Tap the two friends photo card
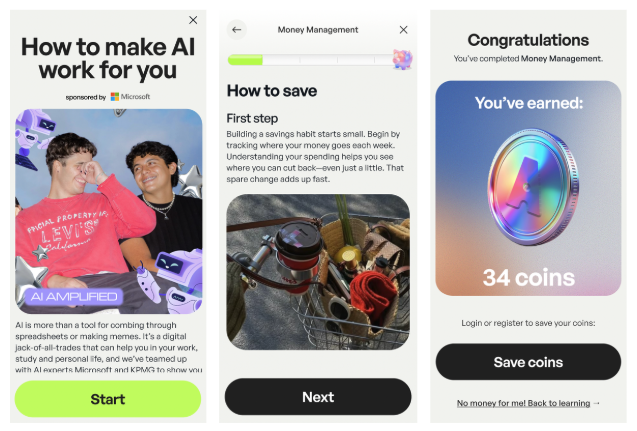Screen dimensions: 637x431 pyautogui.click(x=109, y=211)
